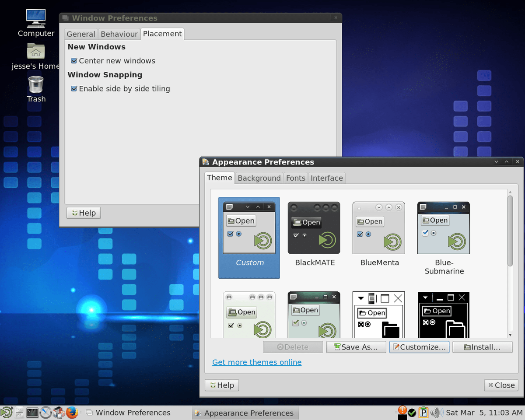This screenshot has height=420, width=525.
Task: Launch the Caja file manager from the panel
Action: (x=19, y=412)
